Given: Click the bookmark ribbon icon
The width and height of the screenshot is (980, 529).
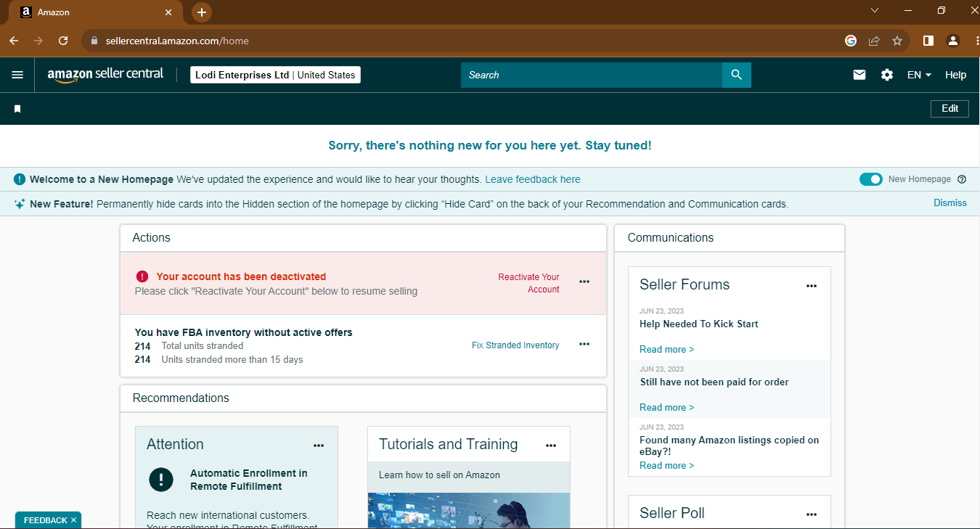Looking at the screenshot, I should tap(17, 109).
